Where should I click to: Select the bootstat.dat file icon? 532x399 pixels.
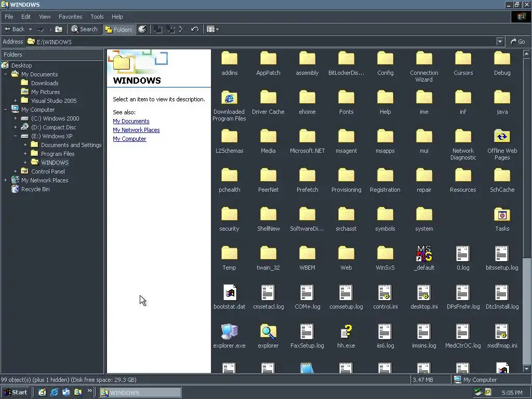click(x=229, y=292)
